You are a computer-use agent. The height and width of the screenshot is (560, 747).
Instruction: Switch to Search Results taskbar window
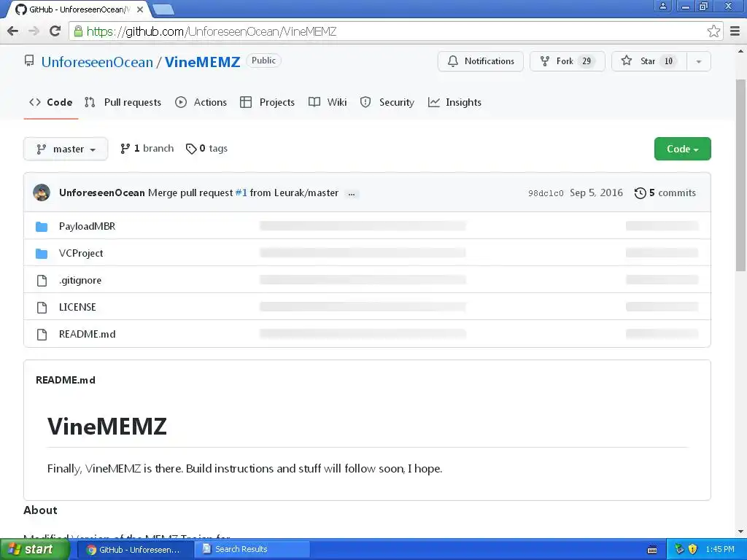(252, 550)
